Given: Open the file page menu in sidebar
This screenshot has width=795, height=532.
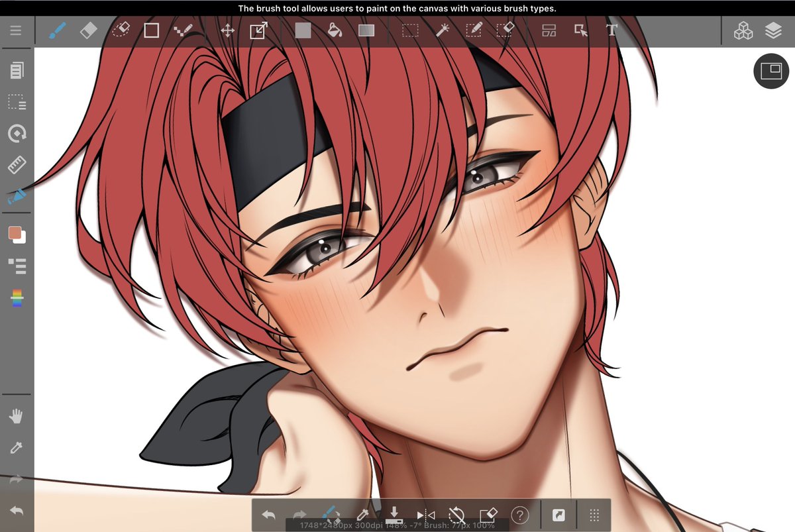Looking at the screenshot, I should [17, 70].
